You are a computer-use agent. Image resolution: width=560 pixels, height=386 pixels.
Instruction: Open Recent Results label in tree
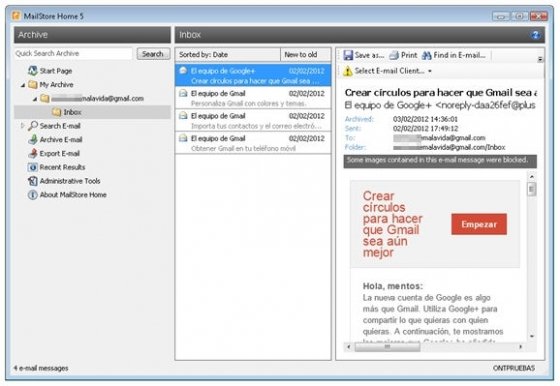pos(62,167)
